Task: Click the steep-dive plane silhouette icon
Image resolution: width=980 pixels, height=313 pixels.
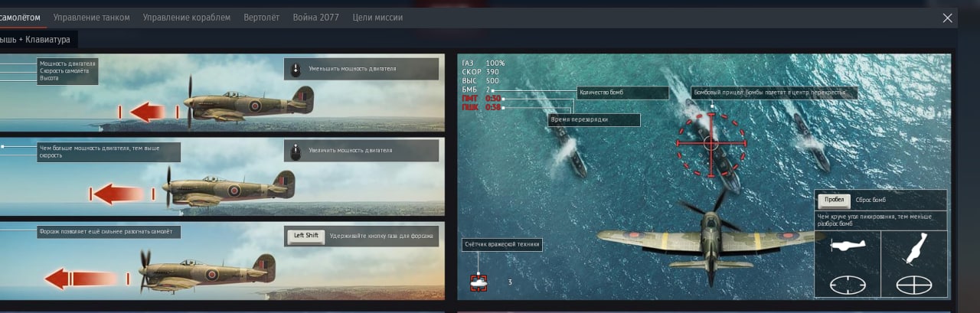Action: [x=915, y=249]
